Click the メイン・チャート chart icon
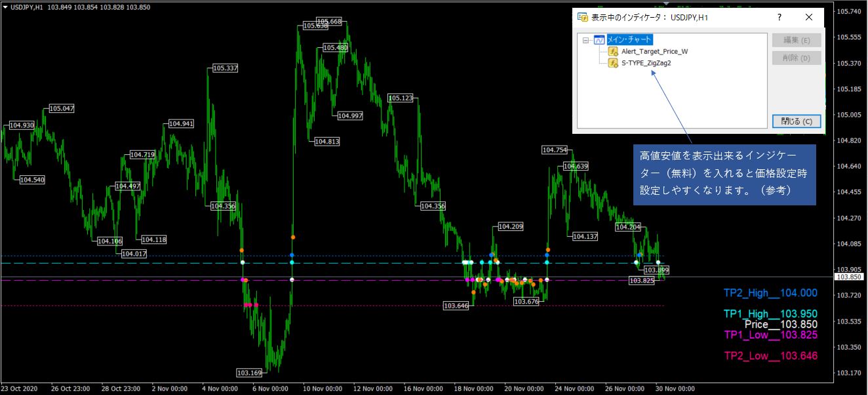This screenshot has height=395, width=868. click(x=599, y=40)
